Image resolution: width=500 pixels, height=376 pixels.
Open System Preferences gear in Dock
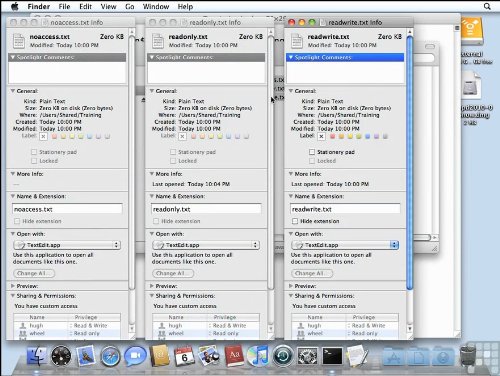(x=307, y=356)
